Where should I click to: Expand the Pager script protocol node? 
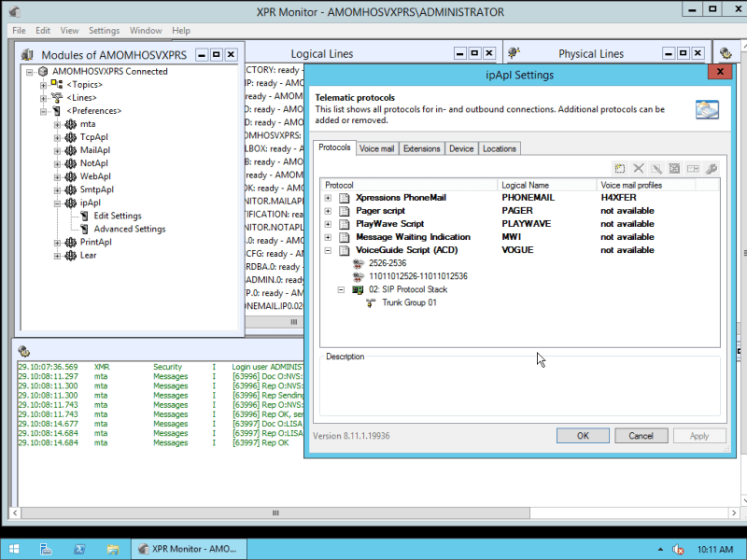click(328, 211)
